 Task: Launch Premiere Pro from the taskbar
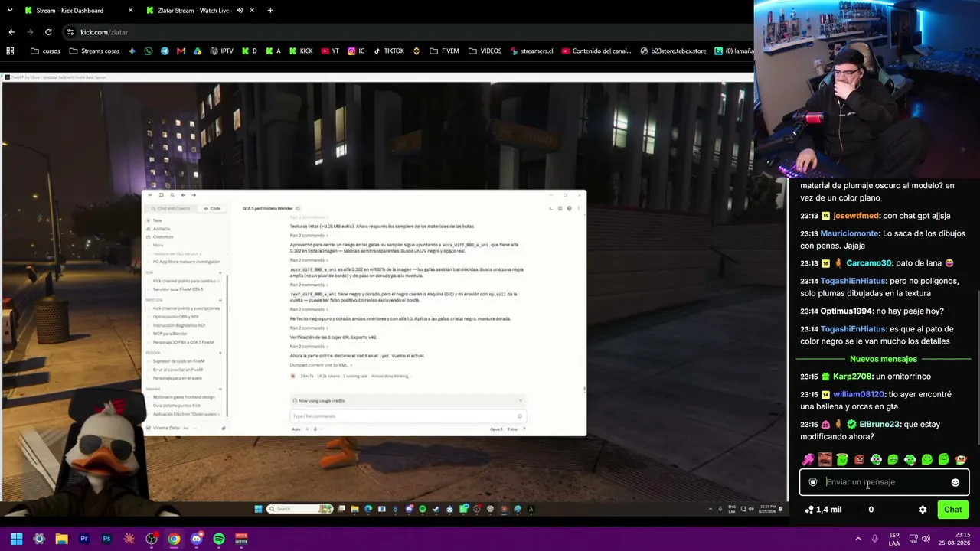84,539
